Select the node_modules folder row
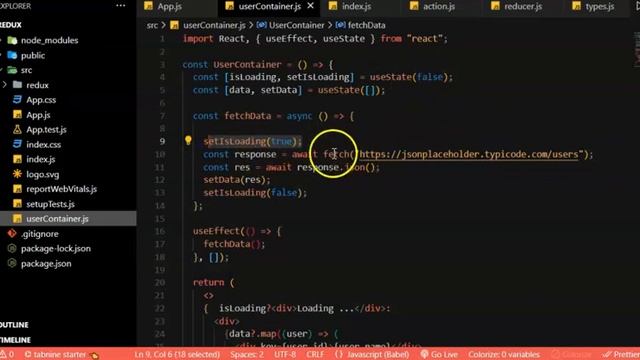The width and height of the screenshot is (640, 360). 68,40
